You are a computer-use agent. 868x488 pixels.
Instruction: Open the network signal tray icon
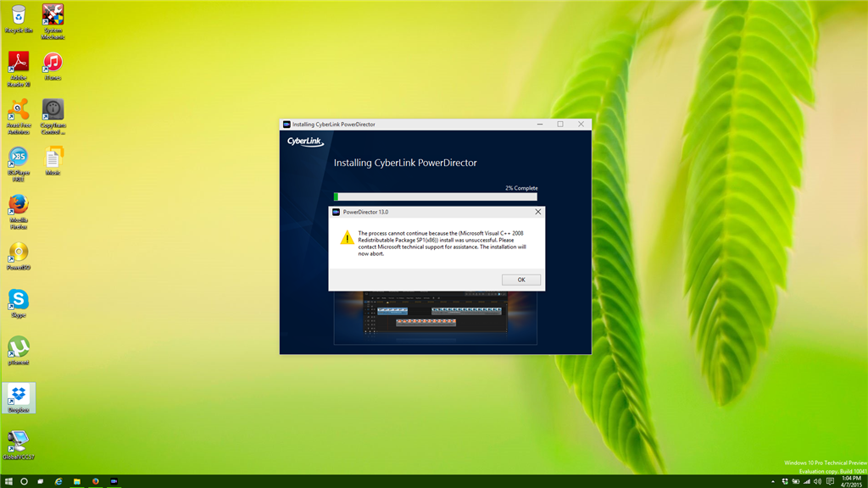coord(807,481)
